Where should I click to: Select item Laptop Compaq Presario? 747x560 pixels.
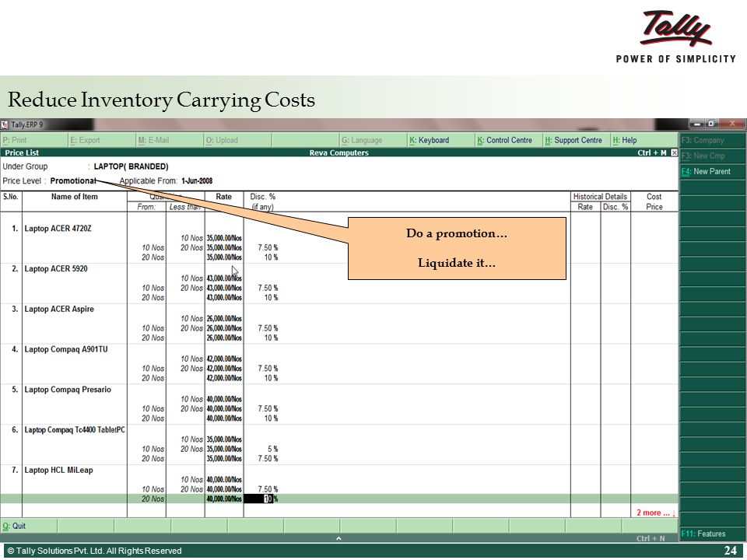pos(68,390)
